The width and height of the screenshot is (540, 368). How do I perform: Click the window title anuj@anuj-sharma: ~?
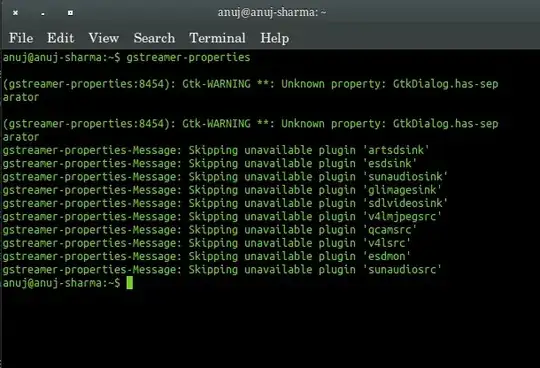point(272,13)
